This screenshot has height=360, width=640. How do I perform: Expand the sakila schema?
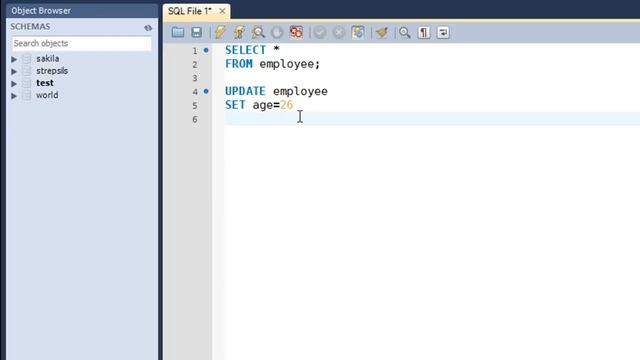[x=14, y=59]
